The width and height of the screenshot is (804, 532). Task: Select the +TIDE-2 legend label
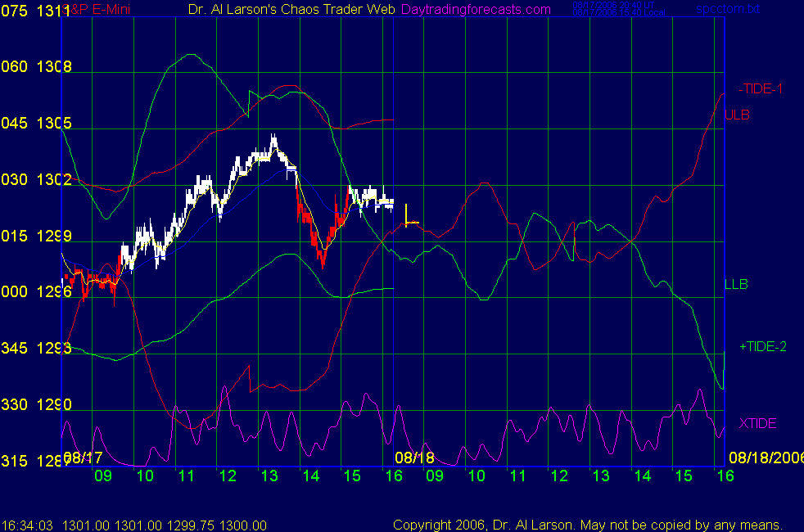(763, 346)
